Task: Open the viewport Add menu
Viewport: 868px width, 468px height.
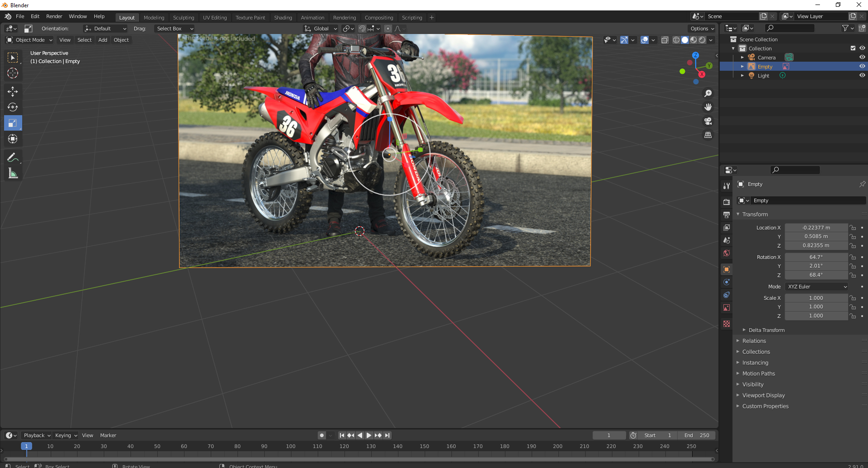Action: 103,40
